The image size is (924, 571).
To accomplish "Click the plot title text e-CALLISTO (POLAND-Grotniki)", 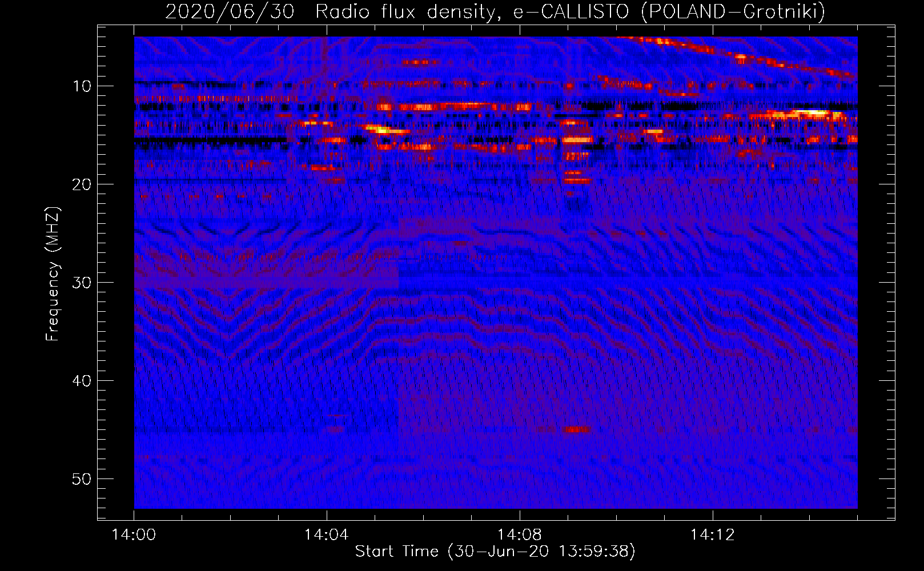I will [669, 12].
